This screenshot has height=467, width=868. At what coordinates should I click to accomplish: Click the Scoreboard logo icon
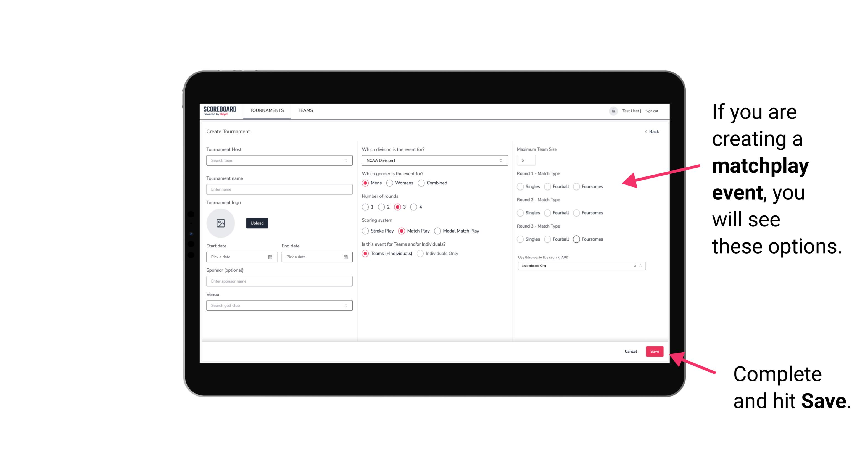[221, 110]
